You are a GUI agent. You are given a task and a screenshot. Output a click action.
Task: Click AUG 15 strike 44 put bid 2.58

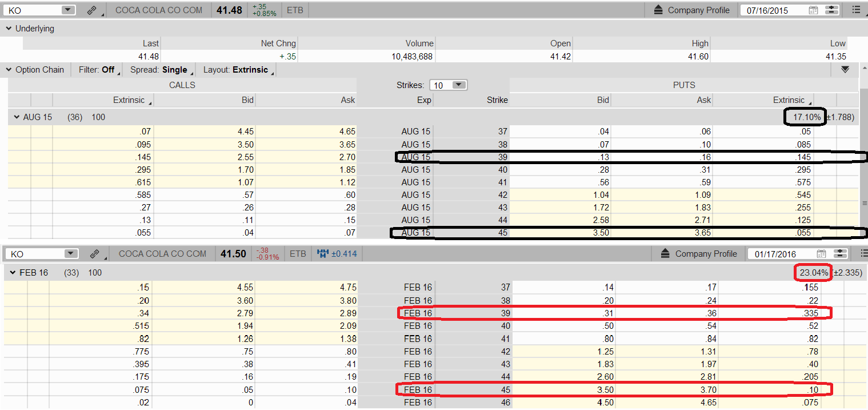click(600, 220)
